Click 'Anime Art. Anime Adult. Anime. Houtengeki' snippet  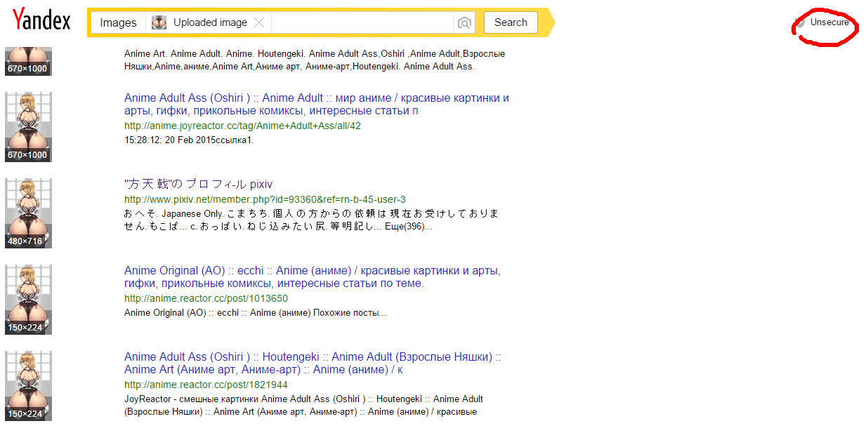click(x=315, y=60)
